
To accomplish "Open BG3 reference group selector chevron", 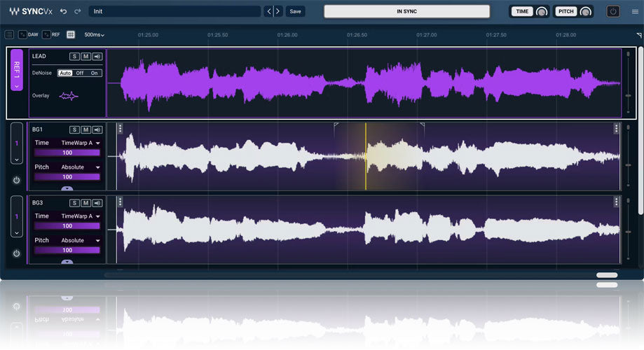I will point(17,233).
